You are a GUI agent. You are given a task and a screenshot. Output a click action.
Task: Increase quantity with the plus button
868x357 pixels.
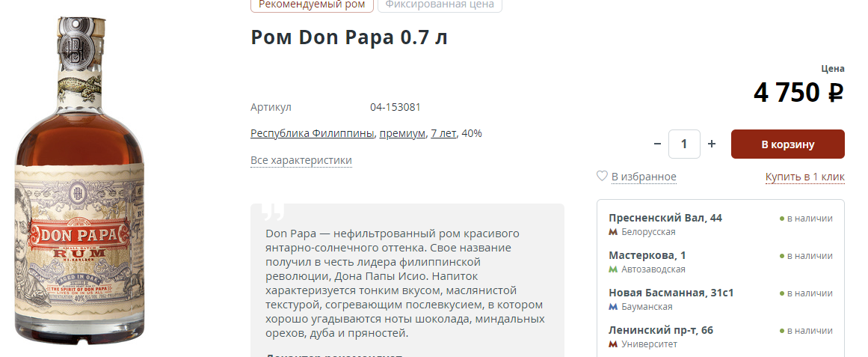click(712, 144)
